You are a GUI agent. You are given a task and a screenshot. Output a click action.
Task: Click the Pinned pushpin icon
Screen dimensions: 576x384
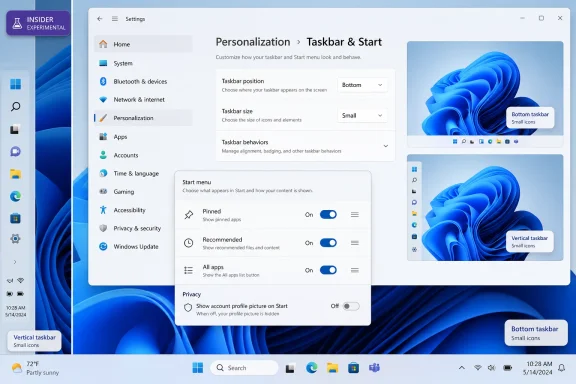coord(188,215)
